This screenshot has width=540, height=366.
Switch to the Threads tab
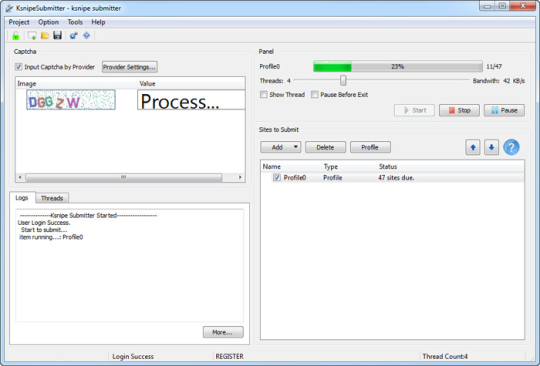52,198
